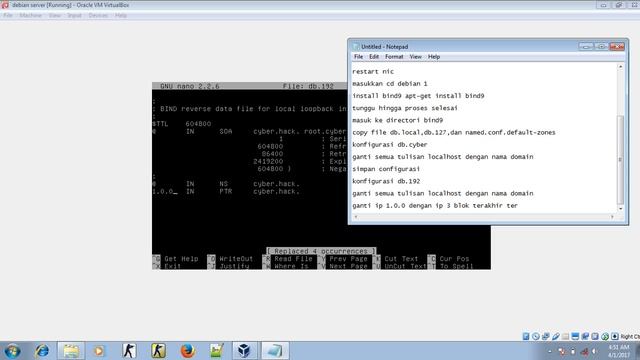Open the Windows Start menu orb
The height and width of the screenshot is (360, 640).
pos(12,351)
